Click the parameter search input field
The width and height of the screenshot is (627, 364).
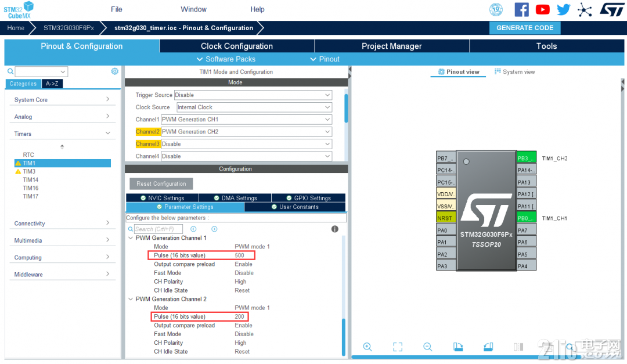pos(158,229)
